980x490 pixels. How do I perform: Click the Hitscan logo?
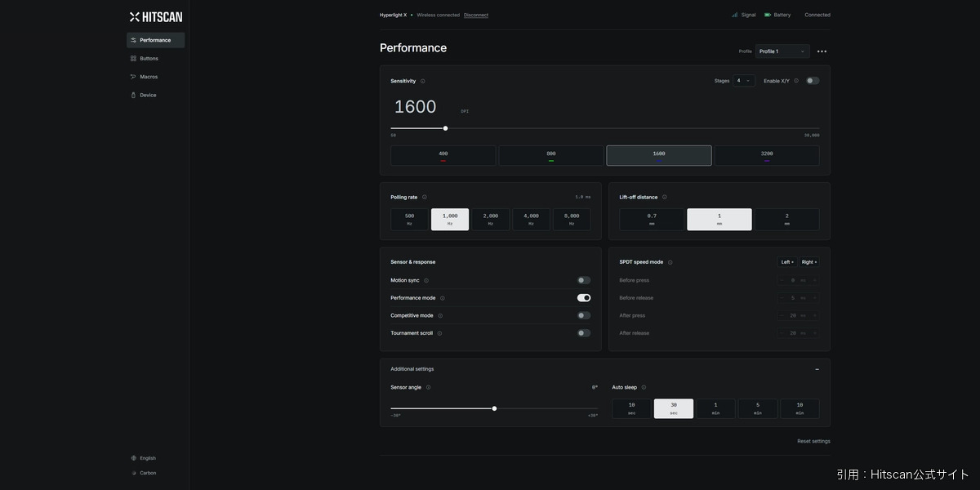[x=156, y=16]
